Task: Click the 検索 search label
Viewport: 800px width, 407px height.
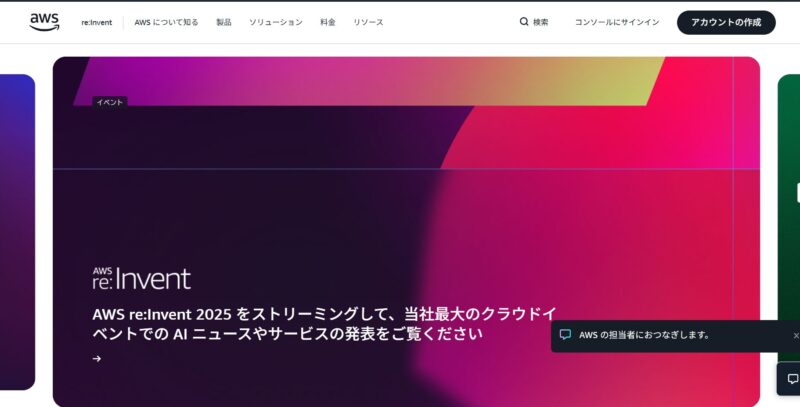Action: tap(541, 22)
